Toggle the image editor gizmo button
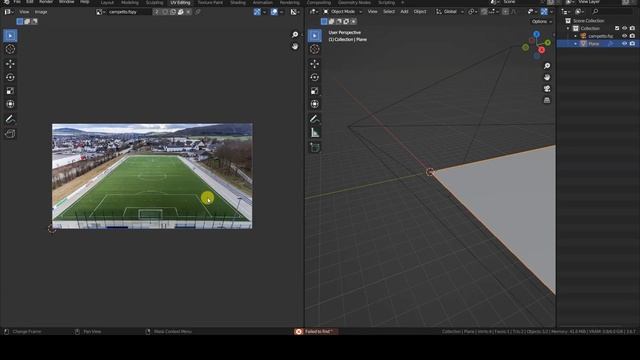 [257, 12]
